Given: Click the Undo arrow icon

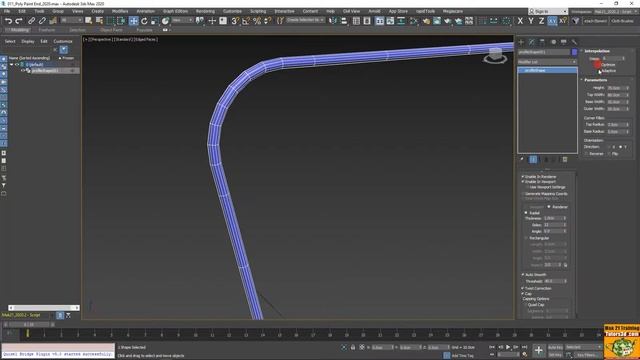Looking at the screenshot, I should (x=9, y=21).
